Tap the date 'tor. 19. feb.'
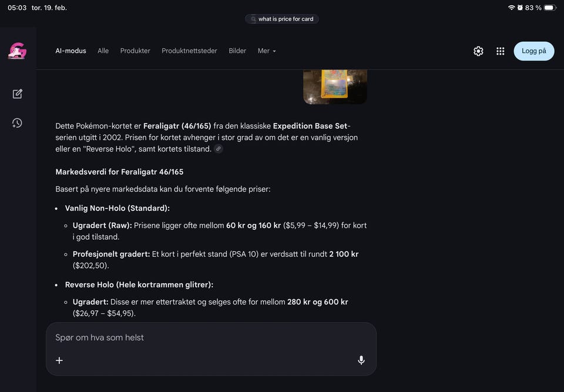This screenshot has height=392, width=564. [49, 8]
